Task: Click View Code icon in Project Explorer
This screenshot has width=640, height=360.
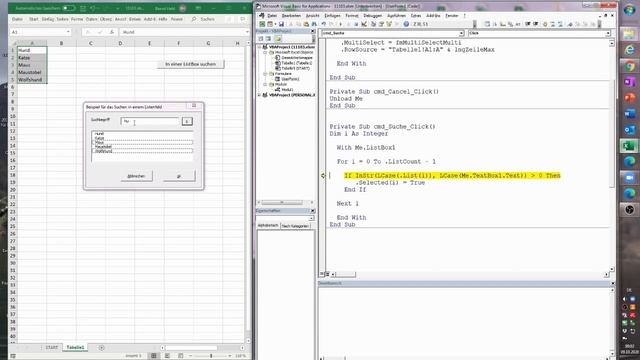Action: [x=261, y=38]
